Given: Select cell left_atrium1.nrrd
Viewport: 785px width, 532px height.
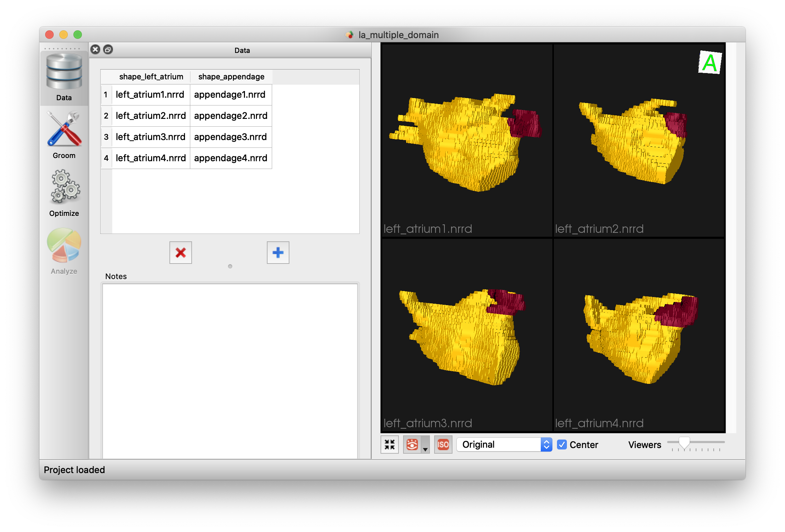Looking at the screenshot, I should [x=151, y=95].
